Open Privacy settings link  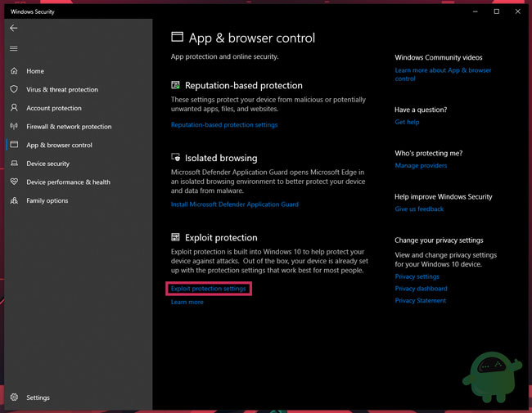tap(417, 276)
